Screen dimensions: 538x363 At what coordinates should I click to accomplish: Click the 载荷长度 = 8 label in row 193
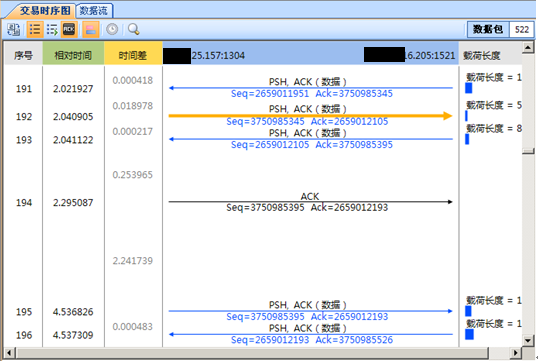click(x=494, y=129)
